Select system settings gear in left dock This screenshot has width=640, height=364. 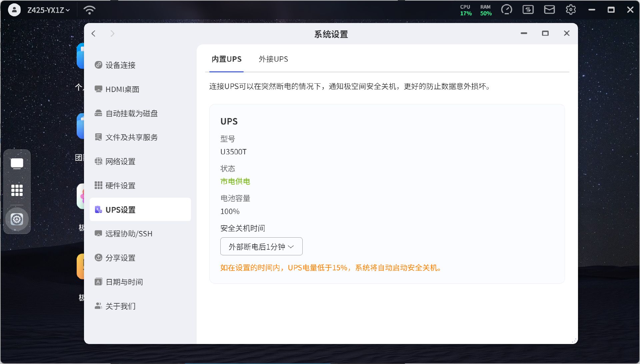(x=17, y=219)
